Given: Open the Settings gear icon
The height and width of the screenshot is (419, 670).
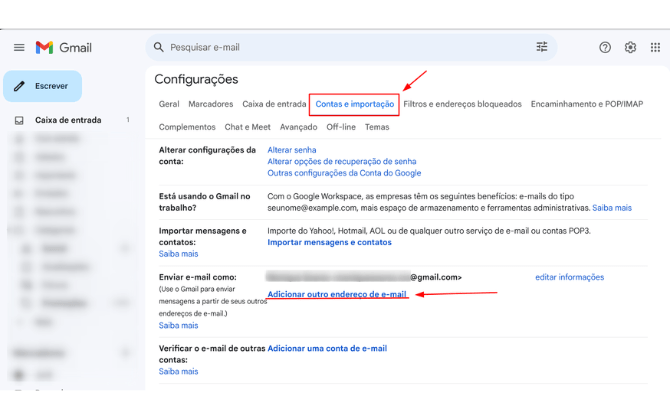Looking at the screenshot, I should (x=630, y=47).
